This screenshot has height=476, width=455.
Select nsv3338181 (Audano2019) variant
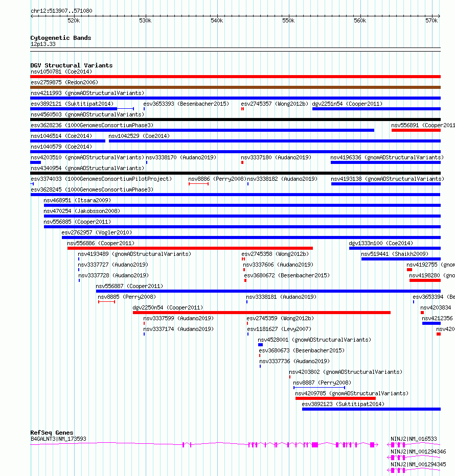point(281,297)
